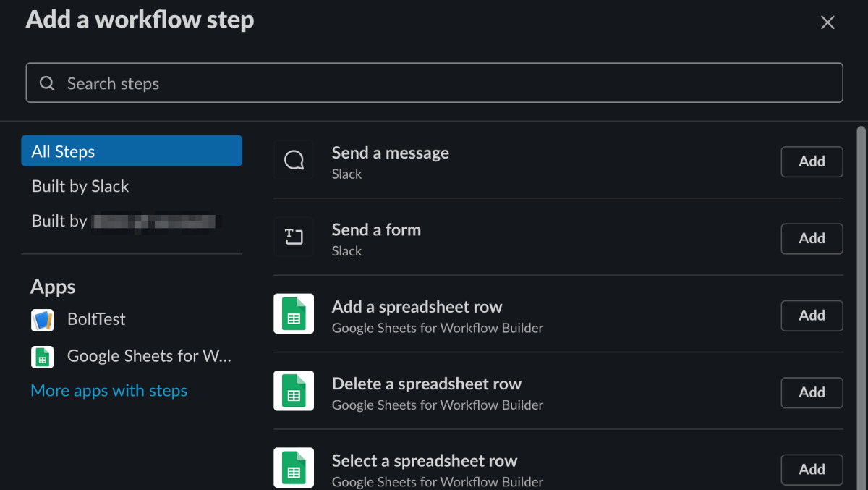Click the Select a spreadsheet row Sheets icon
The width and height of the screenshot is (868, 490).
click(294, 468)
